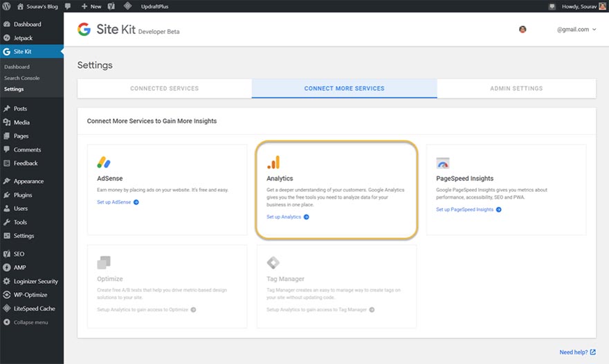609x364 pixels.
Task: Click Loginizer Security gear icon
Action: [x=7, y=281]
